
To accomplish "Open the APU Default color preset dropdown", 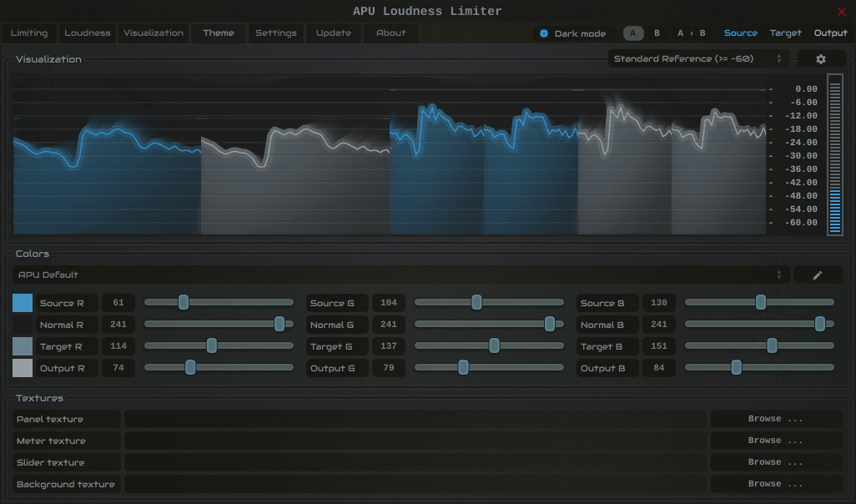I will click(401, 275).
